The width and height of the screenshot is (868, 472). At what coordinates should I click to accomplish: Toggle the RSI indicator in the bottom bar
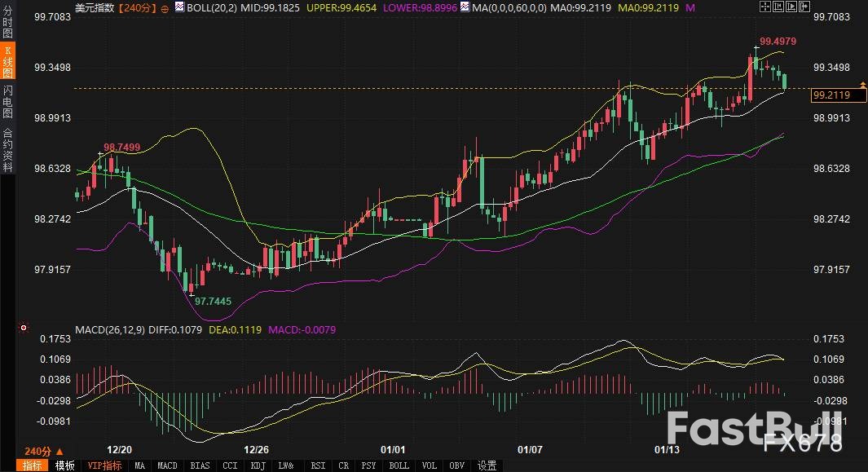pos(318,465)
